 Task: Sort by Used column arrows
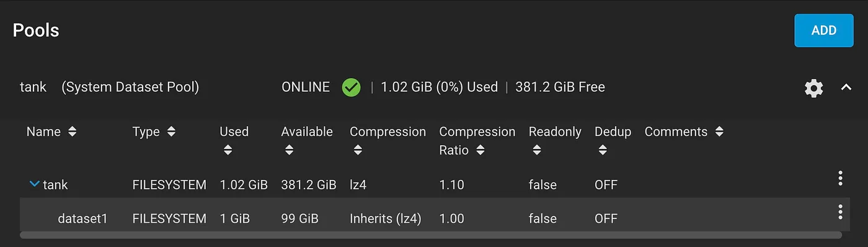(x=228, y=150)
